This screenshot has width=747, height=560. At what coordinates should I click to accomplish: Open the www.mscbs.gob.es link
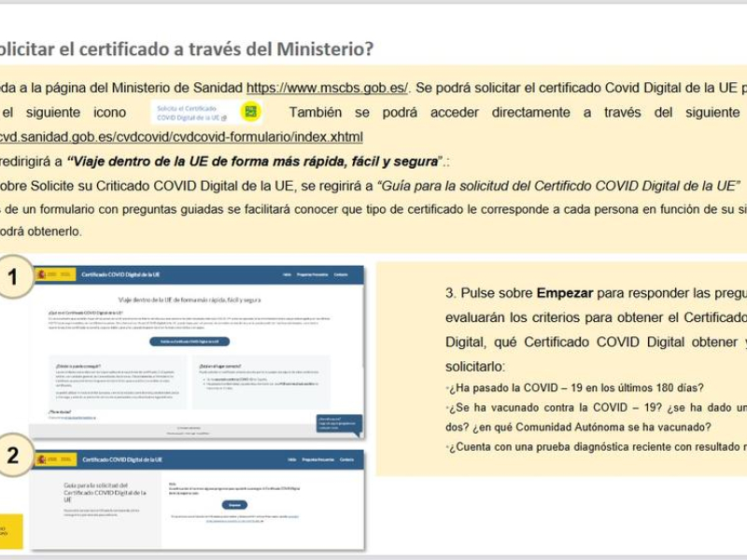(x=327, y=88)
